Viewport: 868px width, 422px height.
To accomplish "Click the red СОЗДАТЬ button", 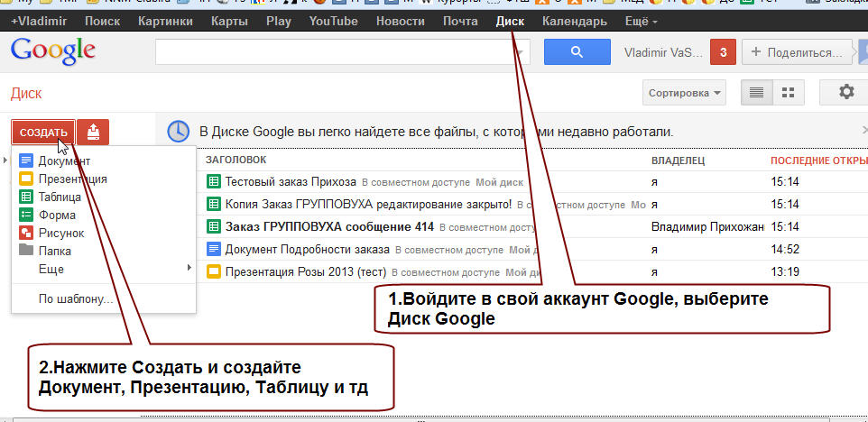I will coord(43,133).
